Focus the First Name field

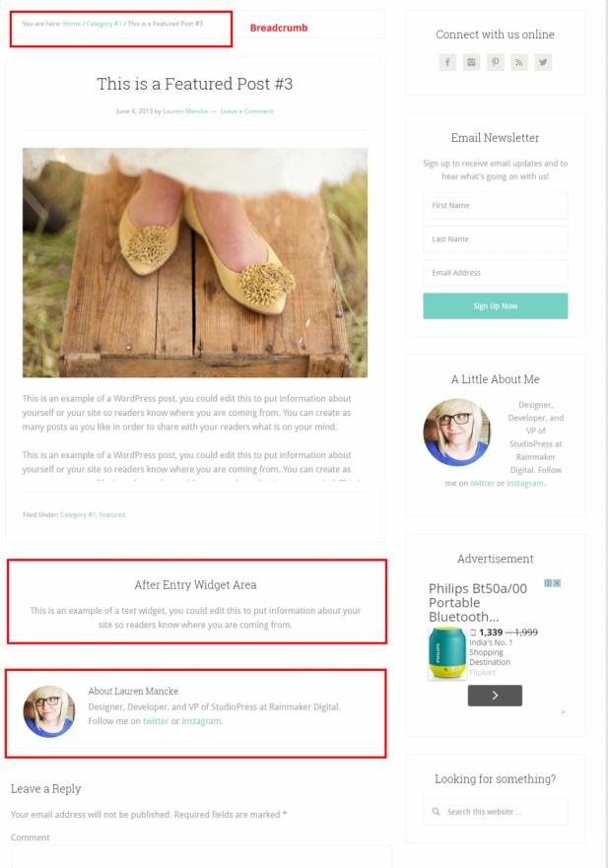tap(495, 205)
